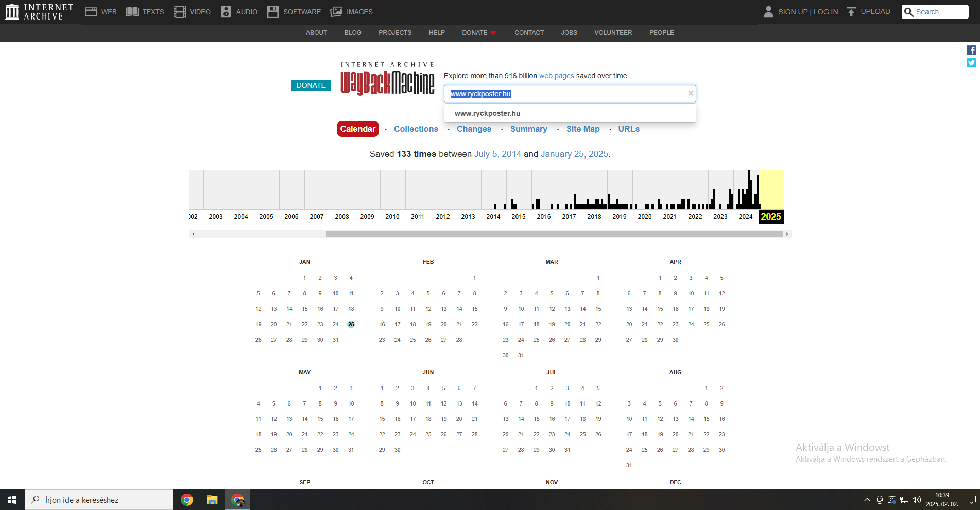Open the network tray icon

coord(904,500)
